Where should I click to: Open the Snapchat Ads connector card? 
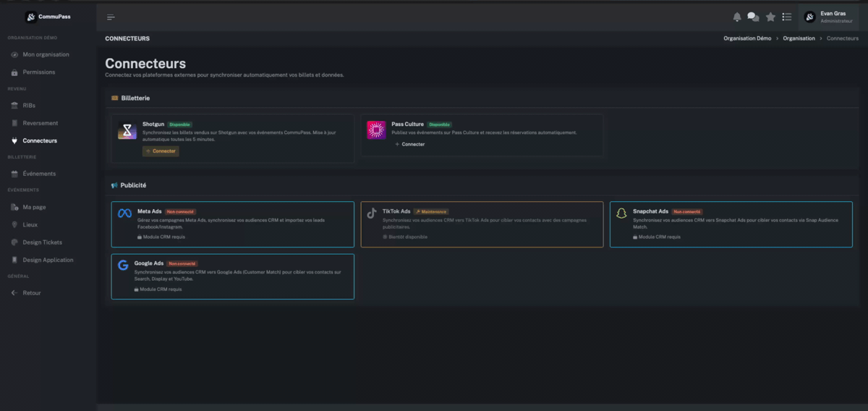(x=731, y=224)
